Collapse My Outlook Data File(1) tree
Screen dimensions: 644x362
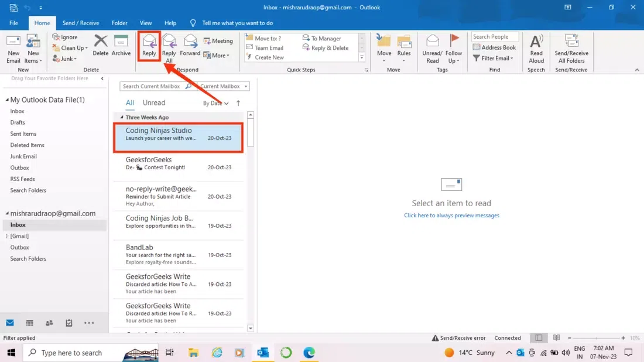pyautogui.click(x=7, y=100)
